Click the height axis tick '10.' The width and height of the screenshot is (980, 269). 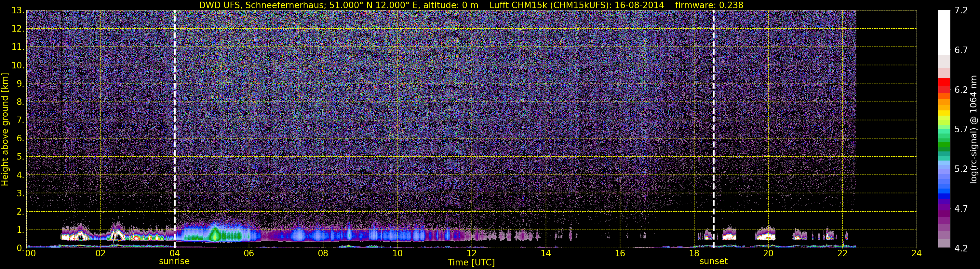pyautogui.click(x=18, y=65)
